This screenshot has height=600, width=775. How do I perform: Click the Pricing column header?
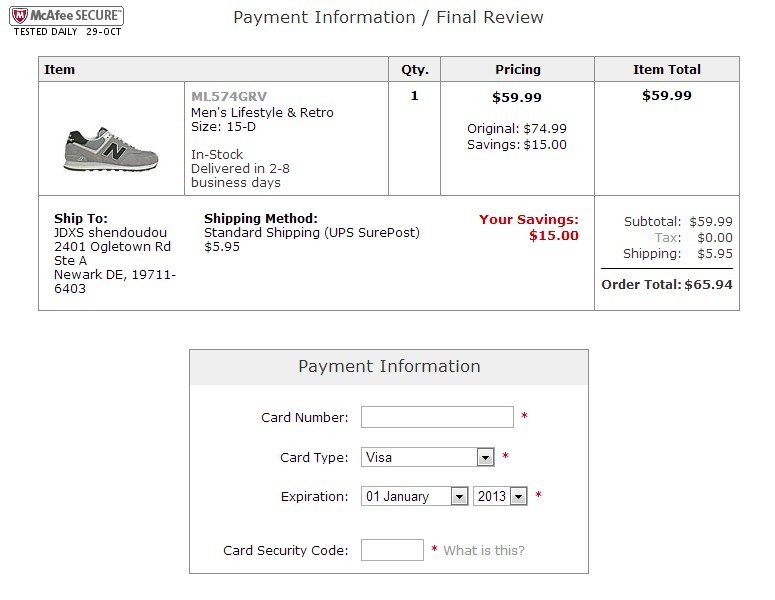pos(517,69)
